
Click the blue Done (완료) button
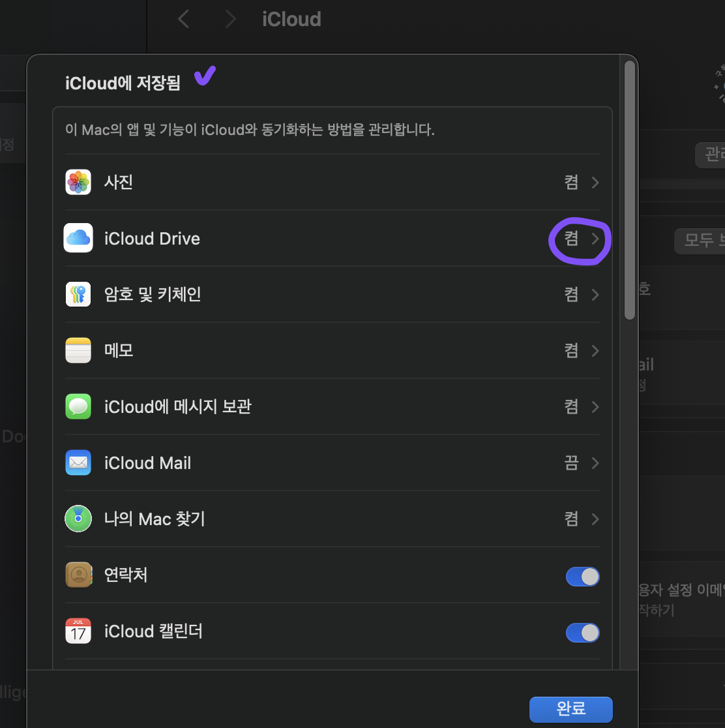coord(571,709)
